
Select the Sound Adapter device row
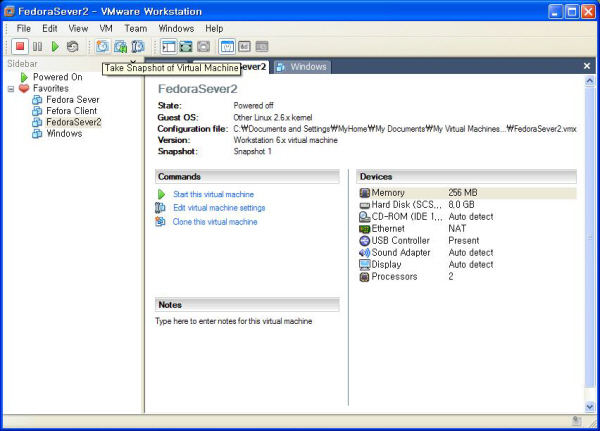point(468,253)
